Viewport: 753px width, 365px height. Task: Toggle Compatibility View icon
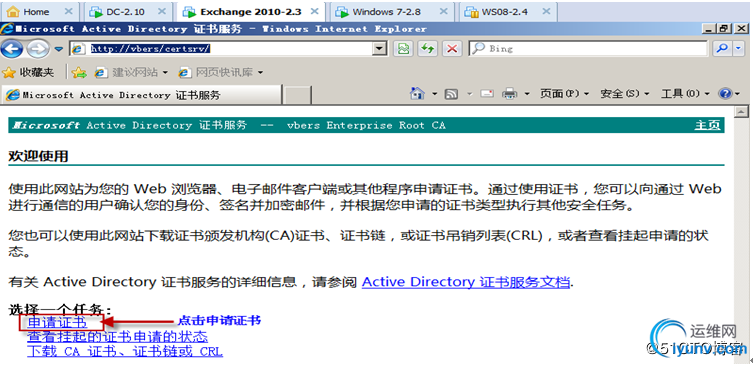[x=404, y=49]
